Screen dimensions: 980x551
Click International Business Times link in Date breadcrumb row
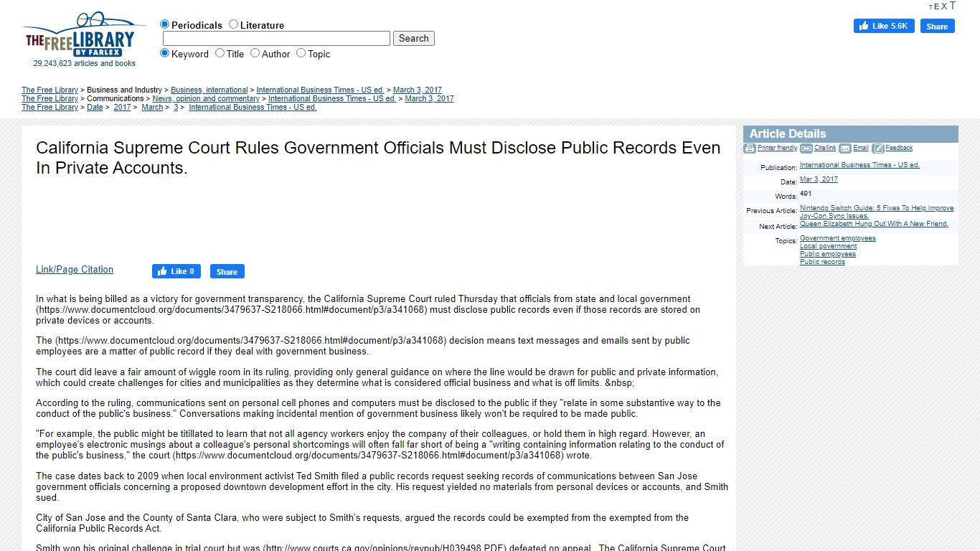click(253, 108)
